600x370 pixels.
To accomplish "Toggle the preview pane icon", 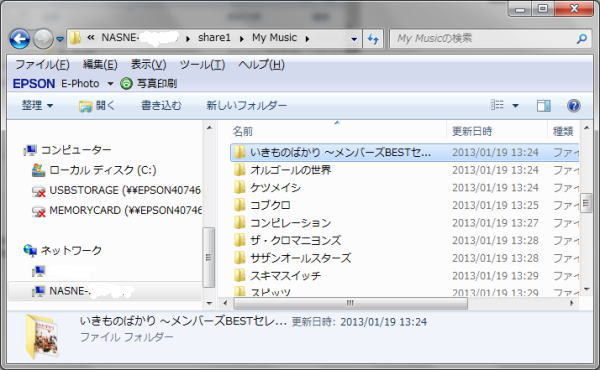I will point(543,106).
